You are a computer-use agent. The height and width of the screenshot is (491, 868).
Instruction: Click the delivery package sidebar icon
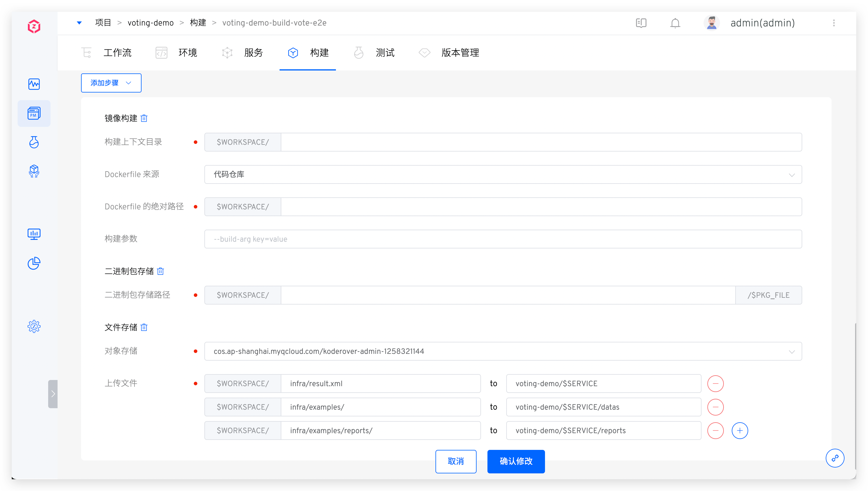(x=34, y=171)
